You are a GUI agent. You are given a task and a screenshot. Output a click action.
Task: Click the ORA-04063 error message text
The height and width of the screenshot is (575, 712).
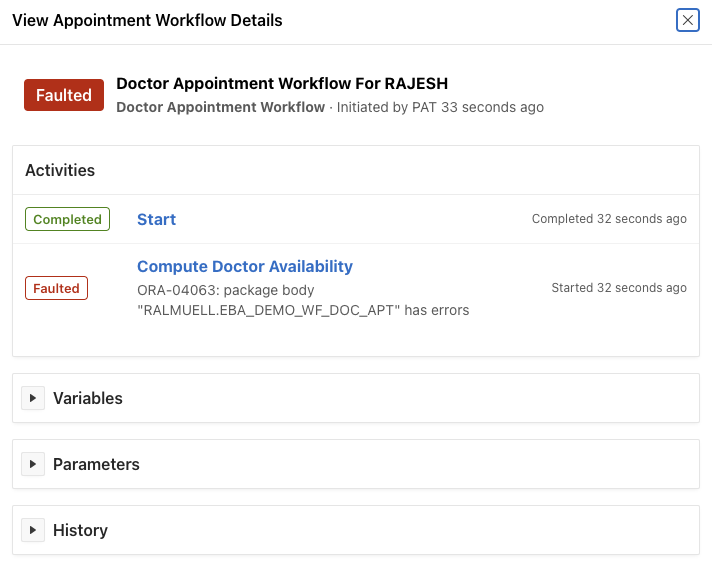tap(303, 300)
